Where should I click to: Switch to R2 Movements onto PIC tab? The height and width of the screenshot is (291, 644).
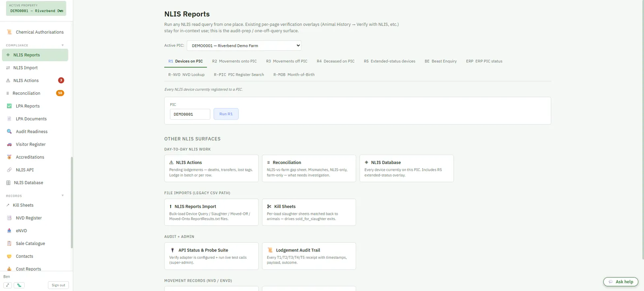tap(234, 61)
